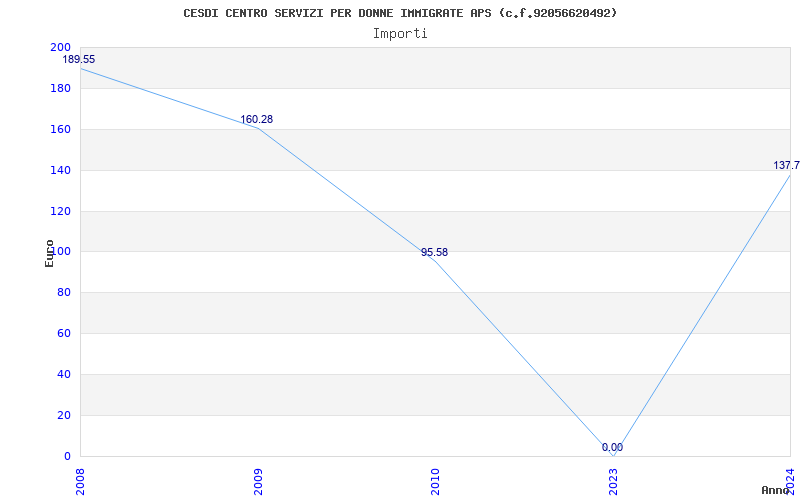Select x-axis year 2024
Image resolution: width=800 pixels, height=500 pixels.
[x=790, y=481]
